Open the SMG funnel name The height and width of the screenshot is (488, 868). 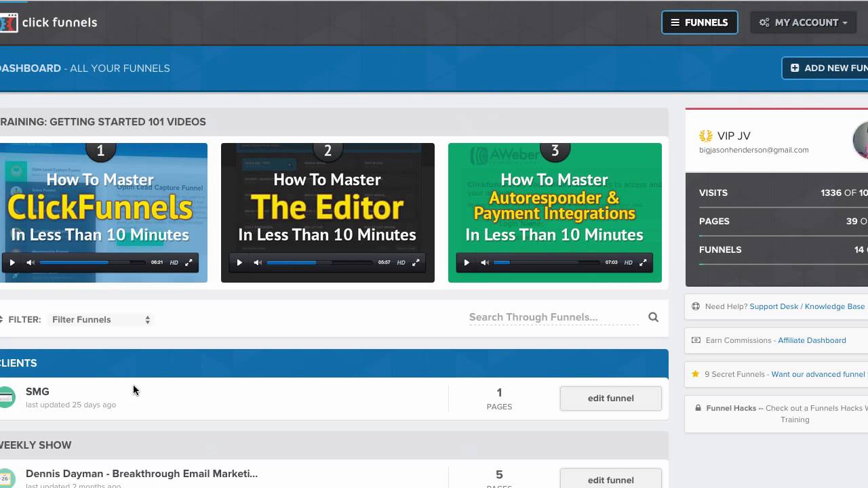point(37,392)
